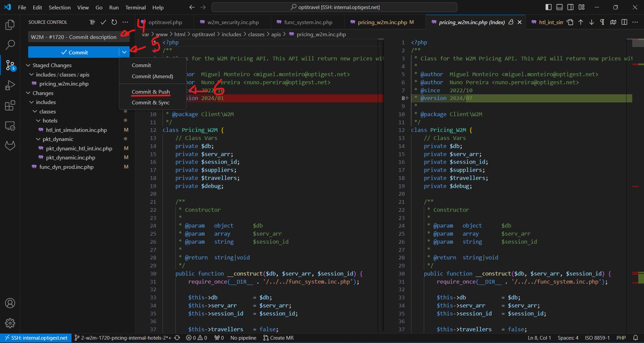Image resolution: width=644 pixels, height=343 pixels.
Task: Toggle whitespace display in diff editor
Action: 602,22
